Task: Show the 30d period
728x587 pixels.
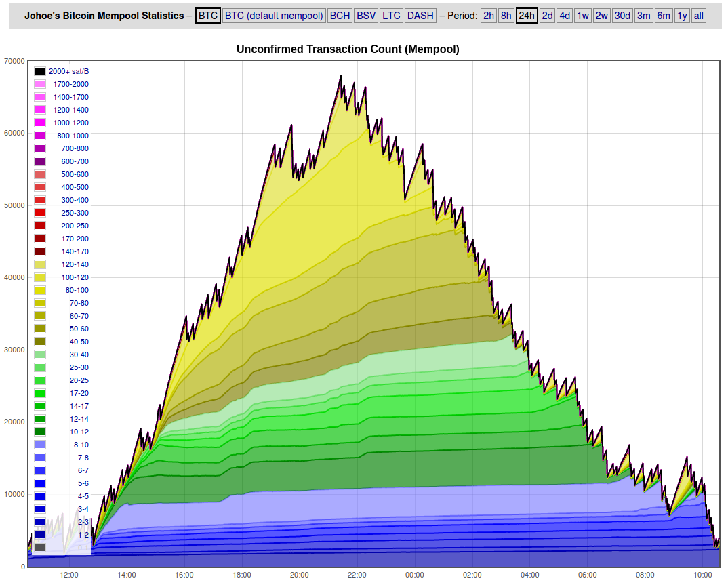Action: (622, 16)
